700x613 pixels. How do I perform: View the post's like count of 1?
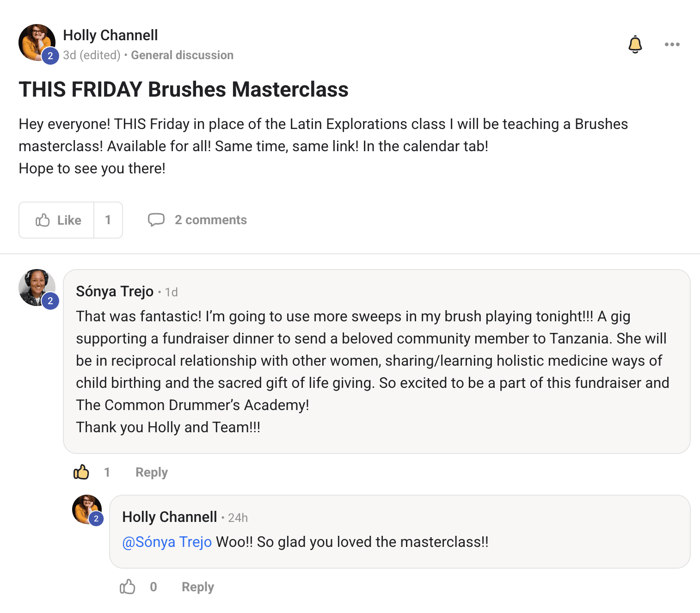108,220
